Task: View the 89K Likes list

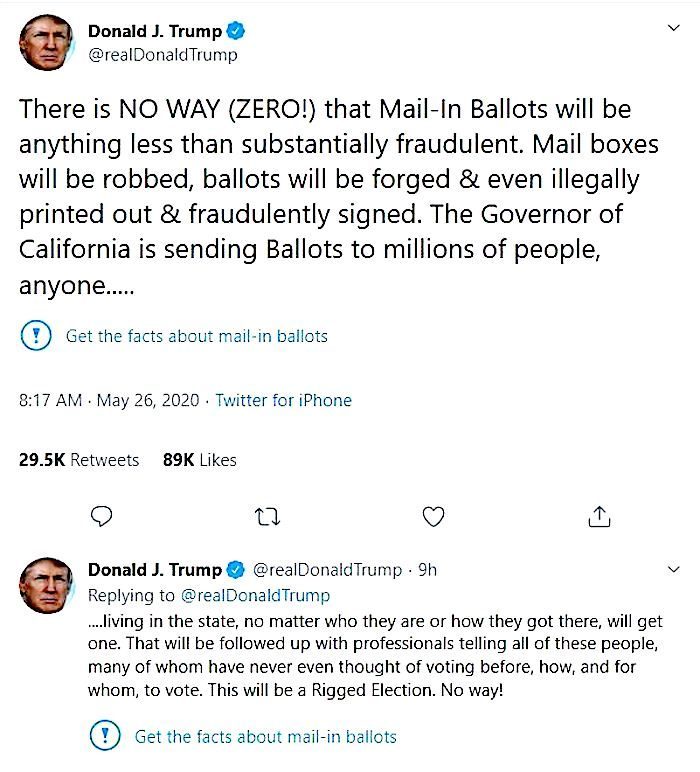Action: (x=199, y=460)
